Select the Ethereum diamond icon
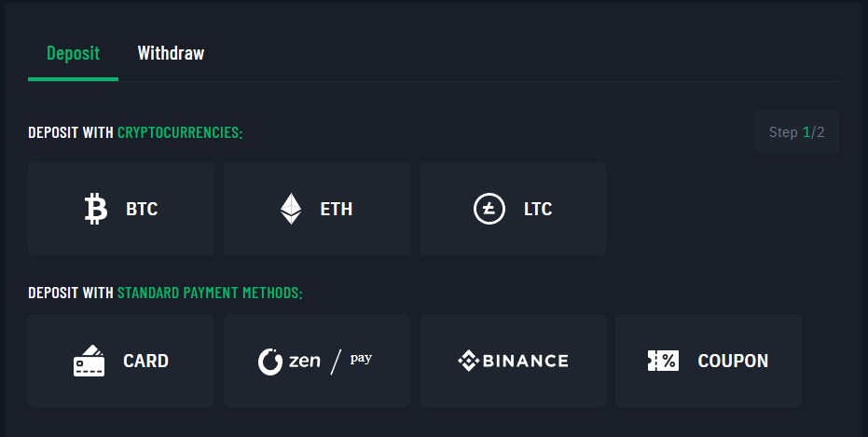 point(291,209)
